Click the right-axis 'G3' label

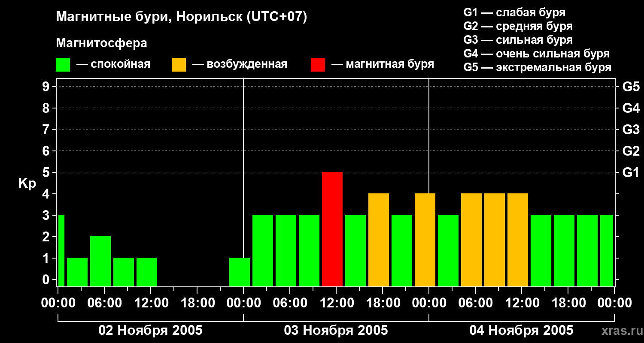[631, 129]
